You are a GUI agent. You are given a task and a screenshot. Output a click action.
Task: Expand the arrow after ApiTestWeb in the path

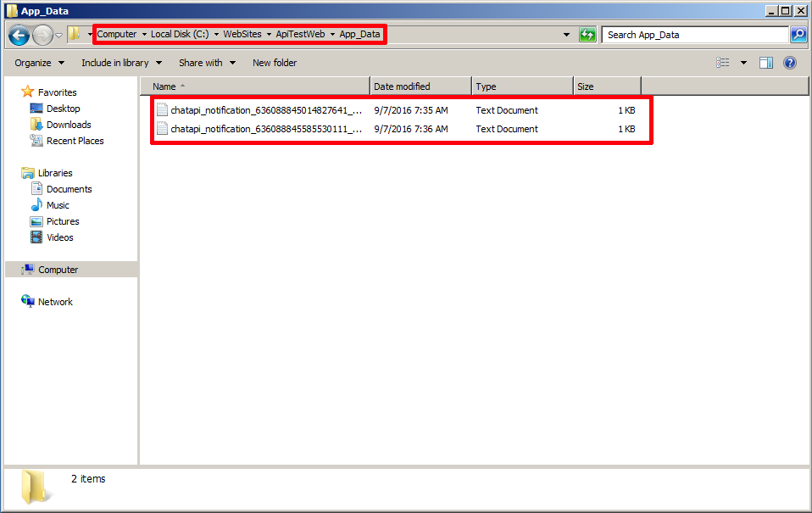click(x=332, y=35)
